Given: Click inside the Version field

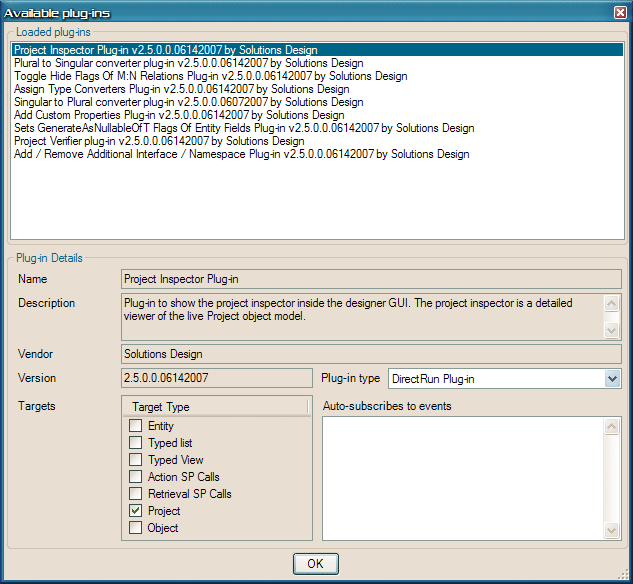Looking at the screenshot, I should point(217,378).
